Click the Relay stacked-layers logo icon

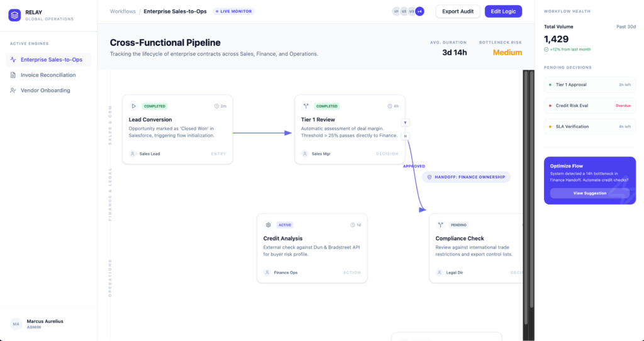tap(14, 16)
